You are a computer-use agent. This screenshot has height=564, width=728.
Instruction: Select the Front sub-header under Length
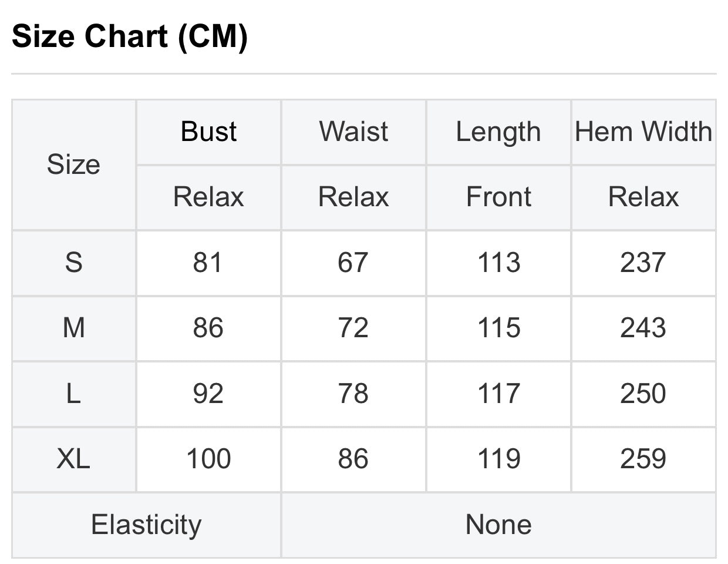498,197
